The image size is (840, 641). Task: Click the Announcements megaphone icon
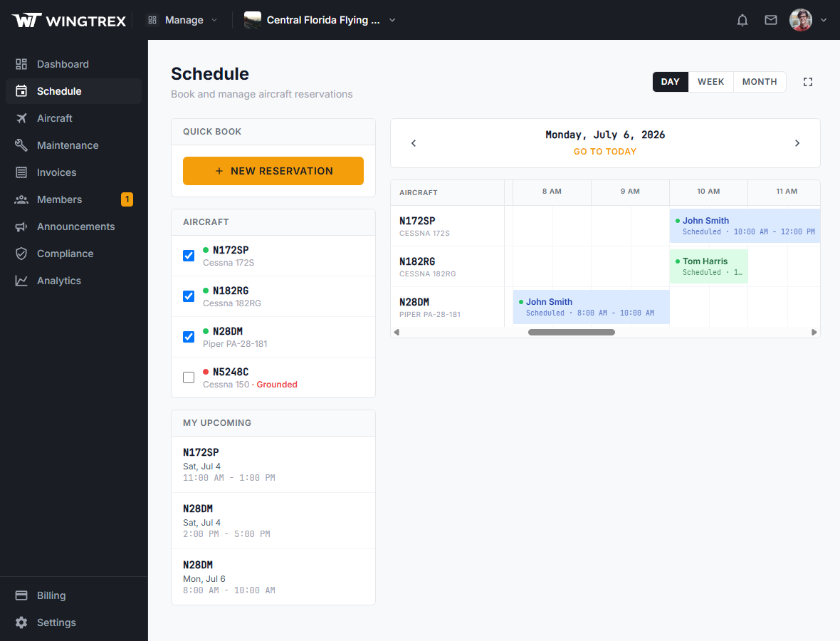click(21, 226)
